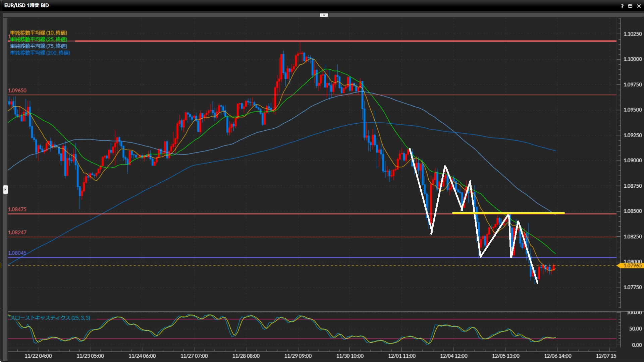Select the SMA (10) indicator label
Image resolution: width=644 pixels, height=362 pixels.
pos(39,33)
